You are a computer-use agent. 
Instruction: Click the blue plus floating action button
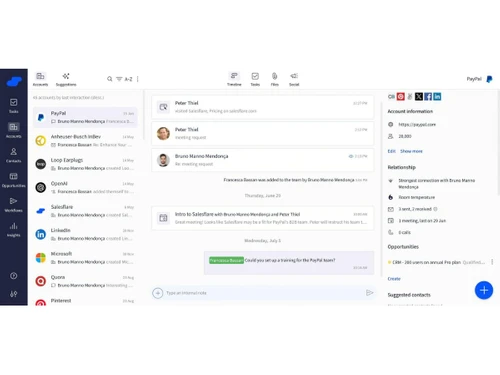point(484,290)
